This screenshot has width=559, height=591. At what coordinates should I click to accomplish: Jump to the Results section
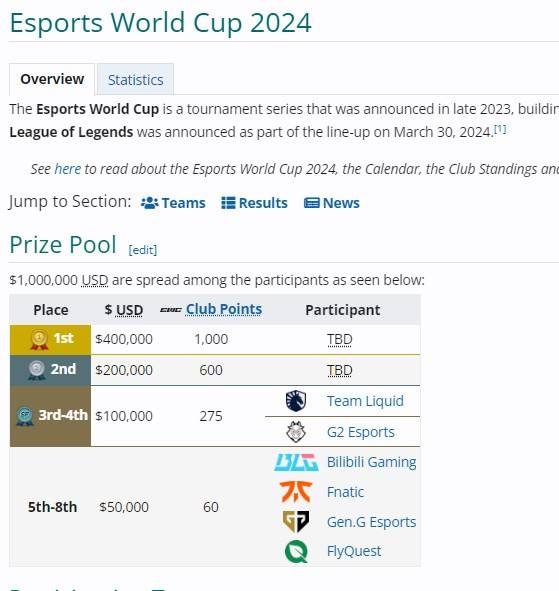[x=254, y=203]
